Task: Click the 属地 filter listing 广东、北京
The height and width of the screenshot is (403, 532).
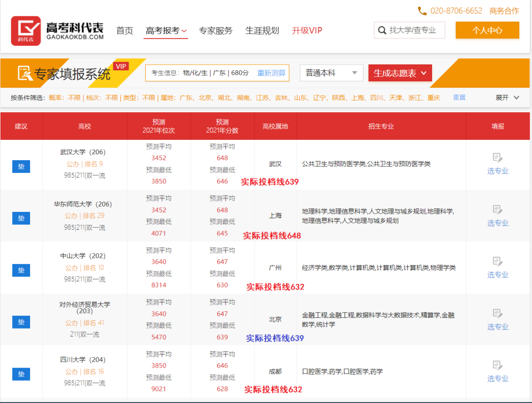Action: [300, 98]
